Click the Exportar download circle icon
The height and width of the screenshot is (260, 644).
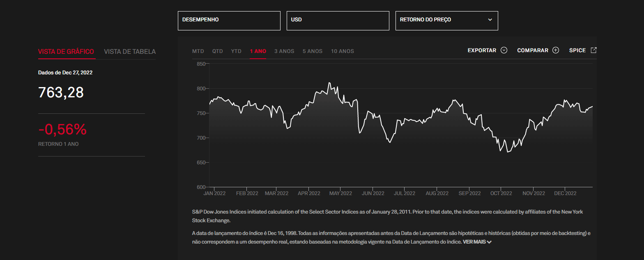coord(504,51)
